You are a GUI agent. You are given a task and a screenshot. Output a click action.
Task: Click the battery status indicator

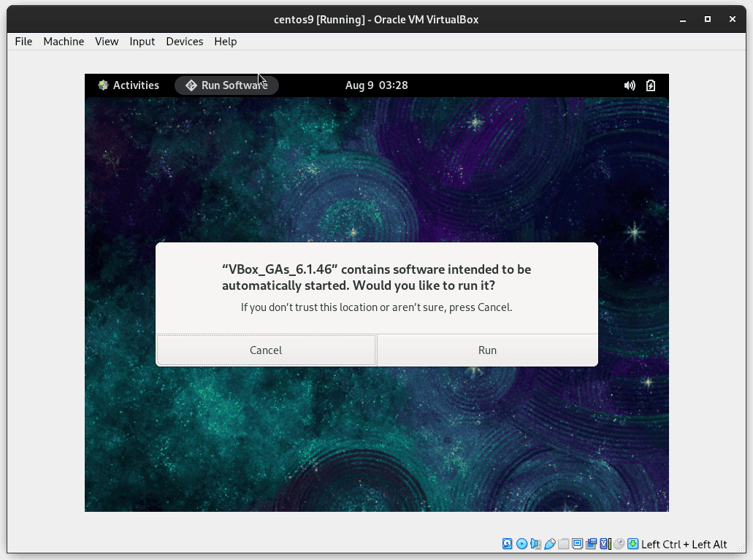(649, 85)
